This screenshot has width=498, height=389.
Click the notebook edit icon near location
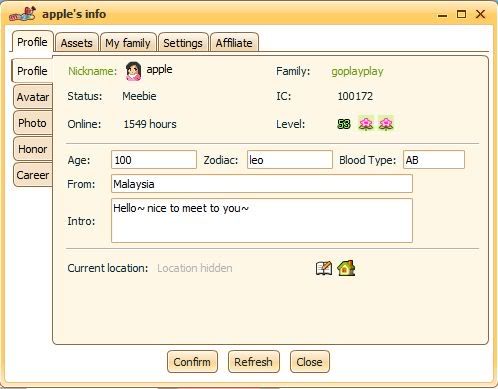tap(324, 268)
